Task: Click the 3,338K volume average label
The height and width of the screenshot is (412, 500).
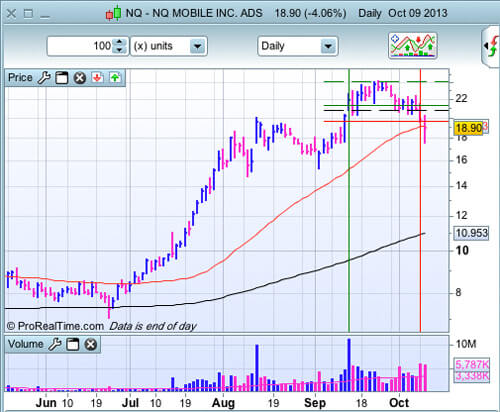Action: coord(472,376)
